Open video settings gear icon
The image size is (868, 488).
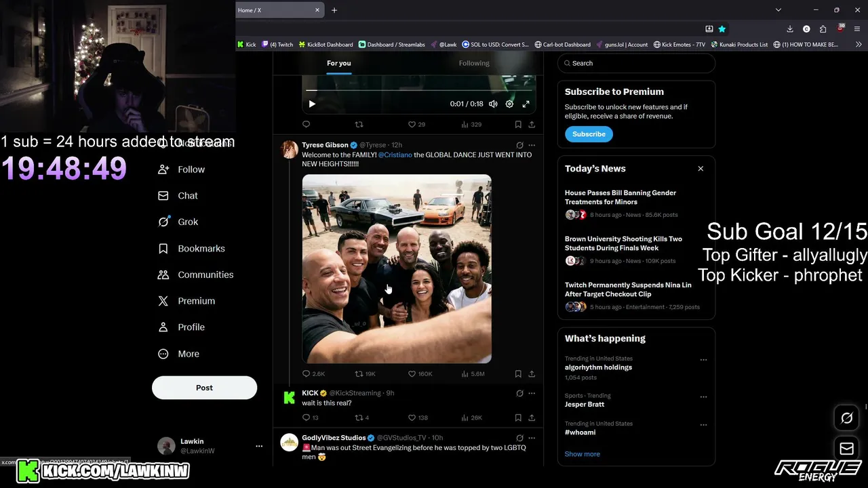509,104
